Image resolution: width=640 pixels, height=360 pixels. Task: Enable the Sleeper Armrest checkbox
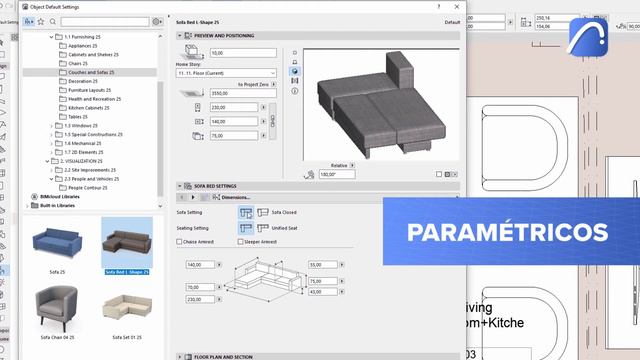coord(240,242)
